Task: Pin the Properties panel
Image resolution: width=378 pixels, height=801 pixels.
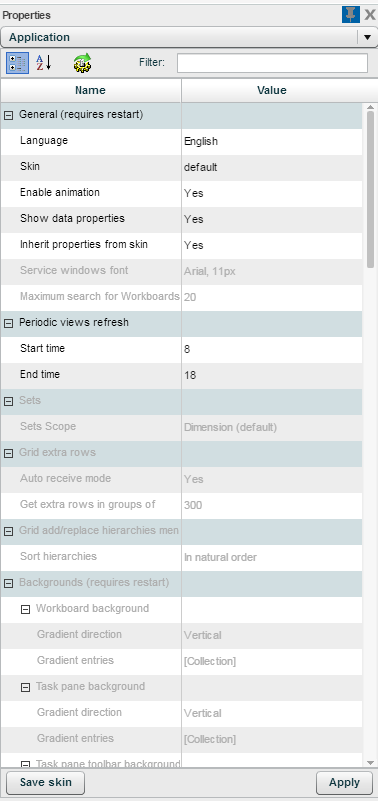Action: coord(351,14)
